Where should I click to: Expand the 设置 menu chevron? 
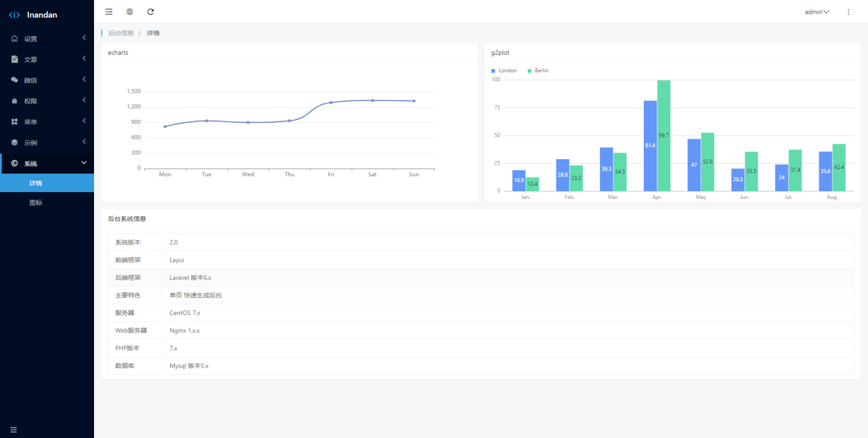pyautogui.click(x=84, y=38)
